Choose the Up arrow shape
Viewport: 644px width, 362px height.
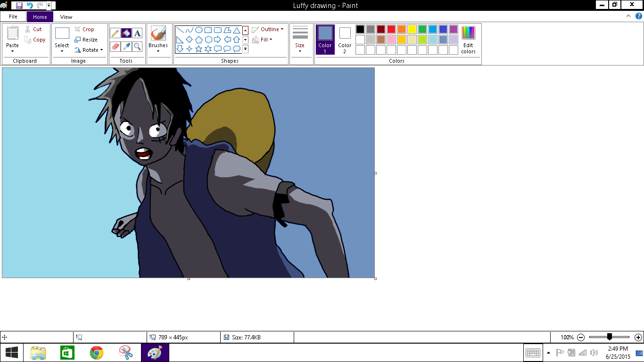(x=237, y=40)
